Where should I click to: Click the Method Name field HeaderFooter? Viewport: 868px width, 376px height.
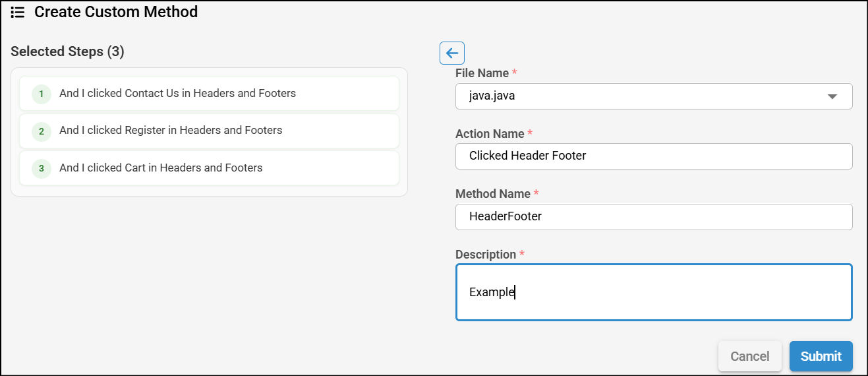point(653,216)
